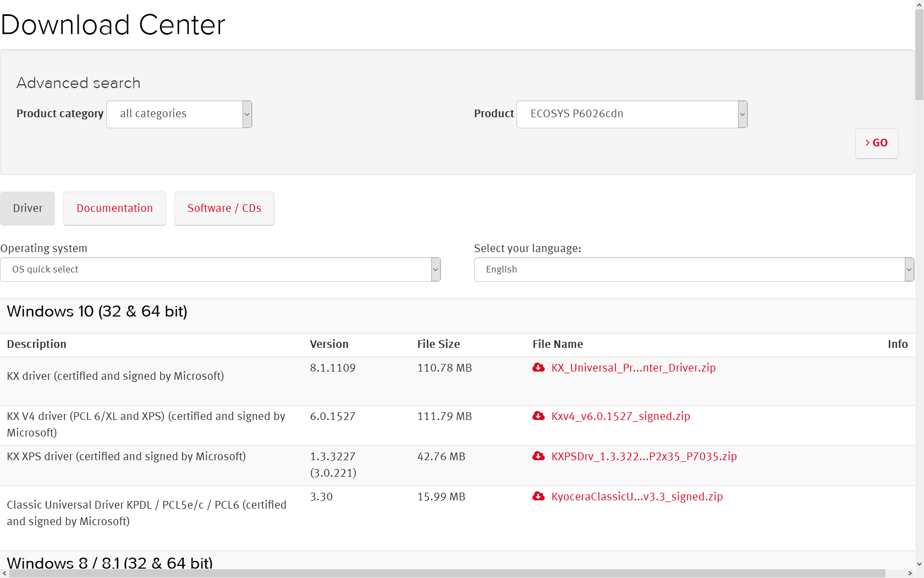
Task: Download KX_Universal_Pr...nter_Driver.zip via its link
Action: tap(634, 367)
